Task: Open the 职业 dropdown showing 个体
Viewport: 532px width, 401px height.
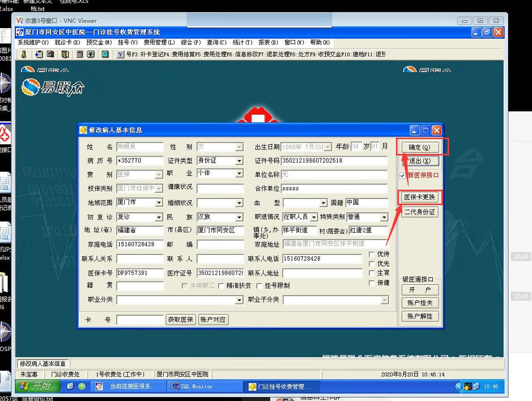Action: 239,173
